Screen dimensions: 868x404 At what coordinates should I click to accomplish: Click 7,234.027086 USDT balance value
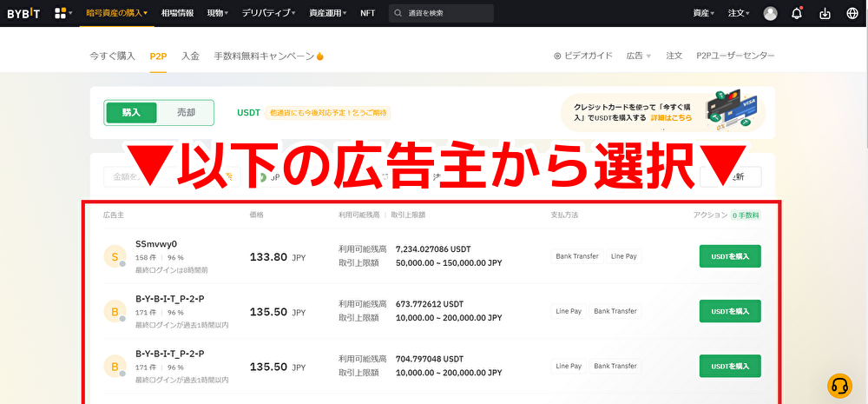coord(433,249)
